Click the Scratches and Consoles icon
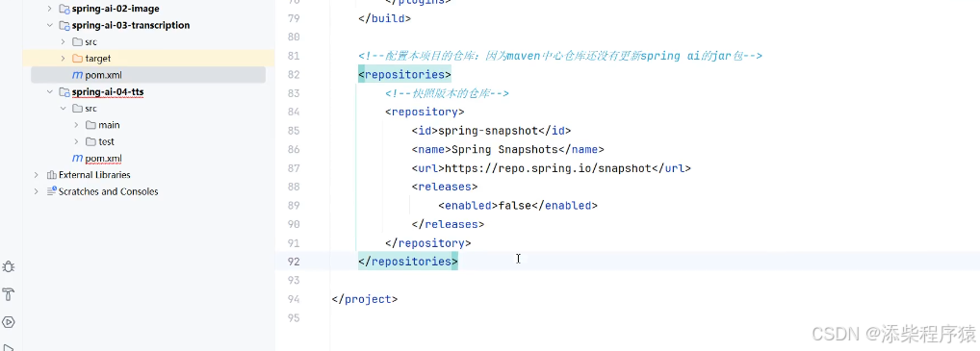The height and width of the screenshot is (351, 980). pos(51,191)
